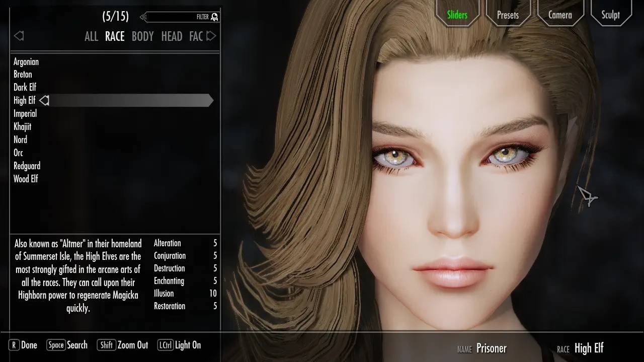This screenshot has height=362, width=644.
Task: Select the Orc race
Action: click(18, 153)
